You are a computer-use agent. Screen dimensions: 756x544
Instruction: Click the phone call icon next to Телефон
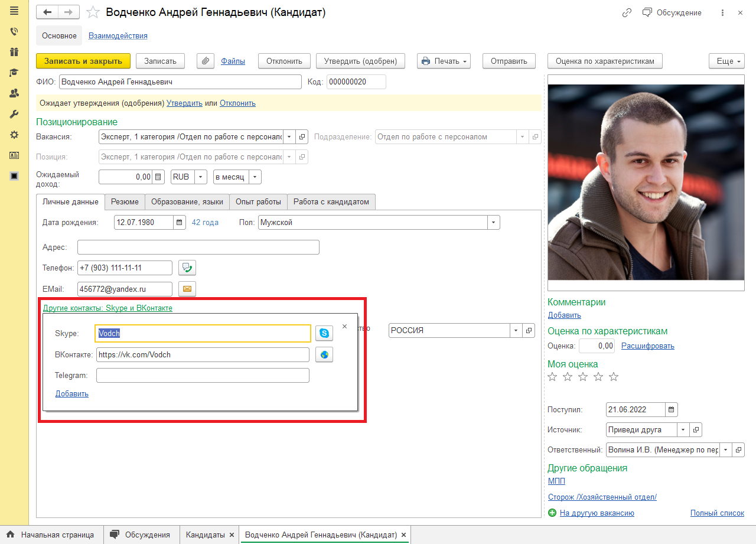pos(187,268)
